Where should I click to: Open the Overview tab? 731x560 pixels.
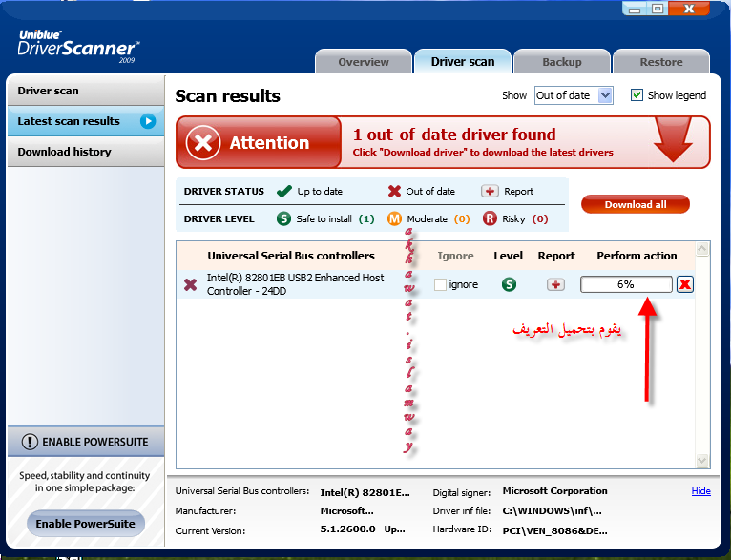pyautogui.click(x=364, y=62)
